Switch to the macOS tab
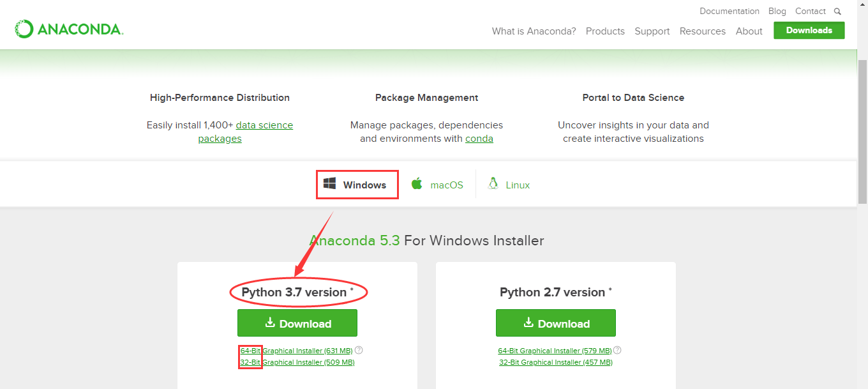This screenshot has width=868, height=389. pyautogui.click(x=437, y=185)
